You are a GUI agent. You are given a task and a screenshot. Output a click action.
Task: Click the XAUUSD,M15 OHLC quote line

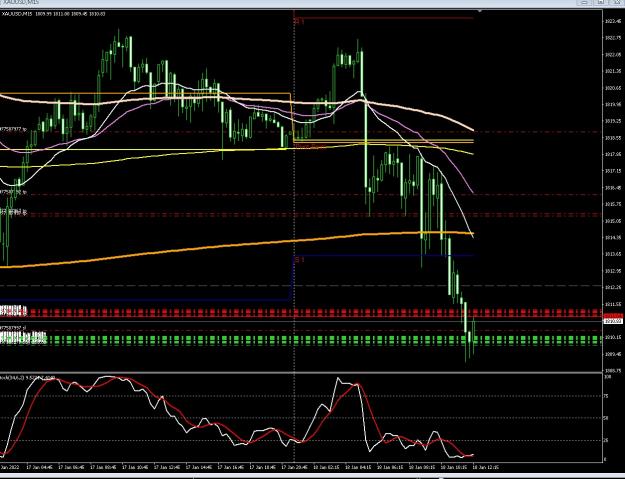pos(53,14)
